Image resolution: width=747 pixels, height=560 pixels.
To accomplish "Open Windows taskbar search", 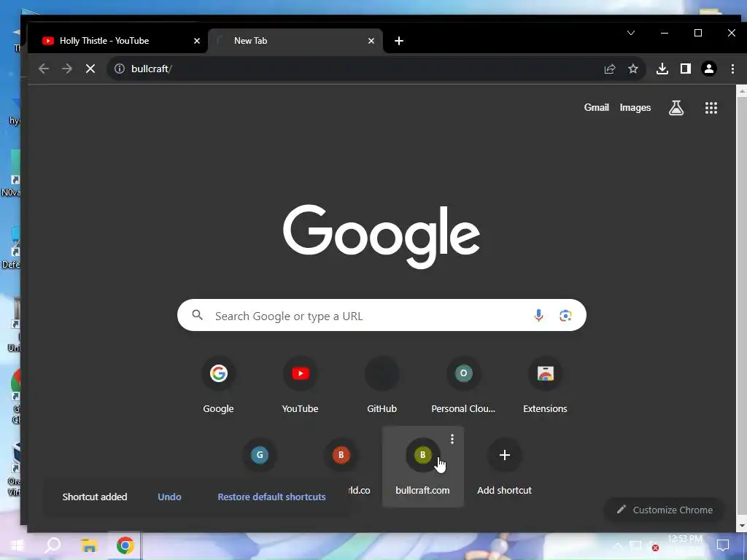I will coord(53,545).
